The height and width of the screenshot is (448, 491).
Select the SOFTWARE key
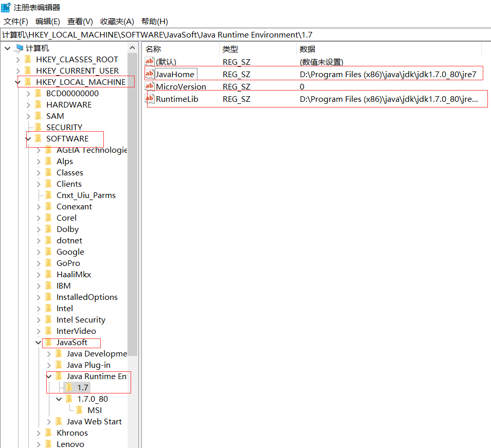click(x=67, y=138)
